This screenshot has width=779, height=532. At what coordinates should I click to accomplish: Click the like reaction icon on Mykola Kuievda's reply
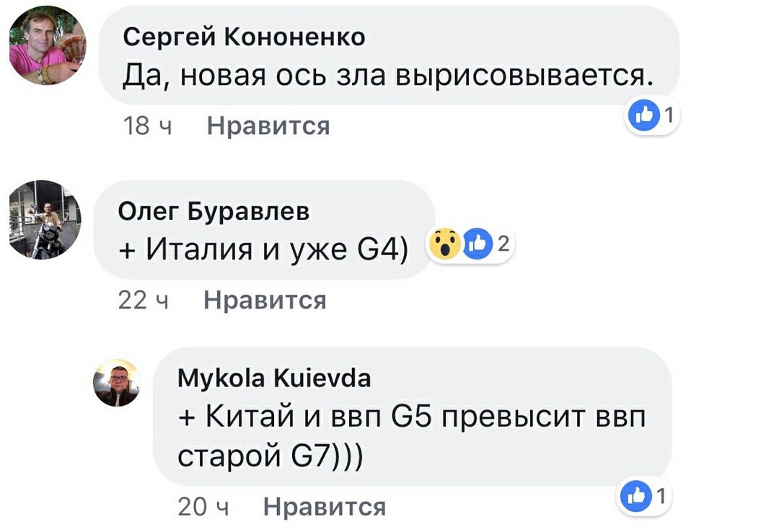[x=635, y=495]
